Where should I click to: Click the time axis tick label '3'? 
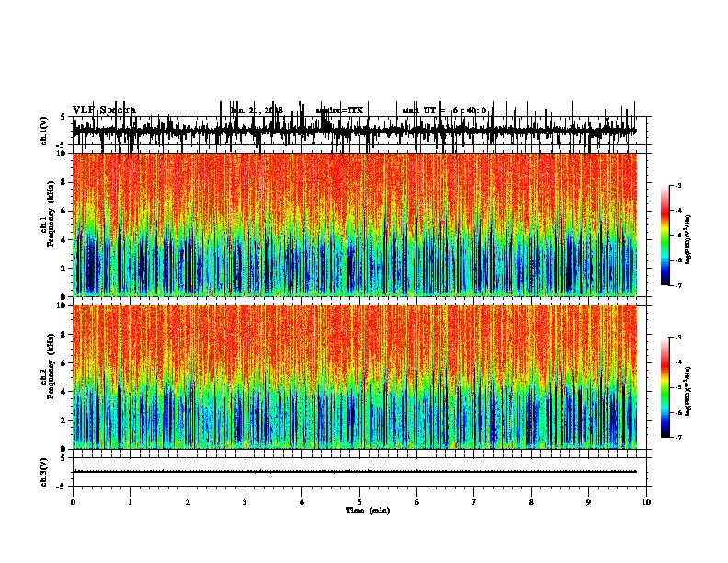(x=245, y=502)
